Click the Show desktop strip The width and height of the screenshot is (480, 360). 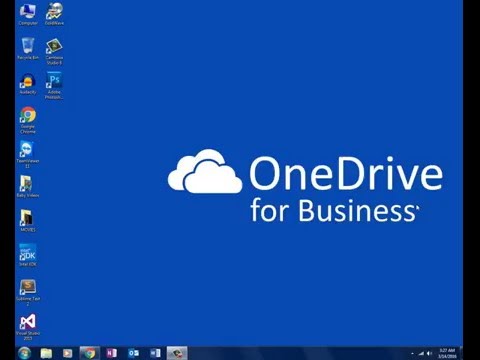pyautogui.click(x=461, y=353)
